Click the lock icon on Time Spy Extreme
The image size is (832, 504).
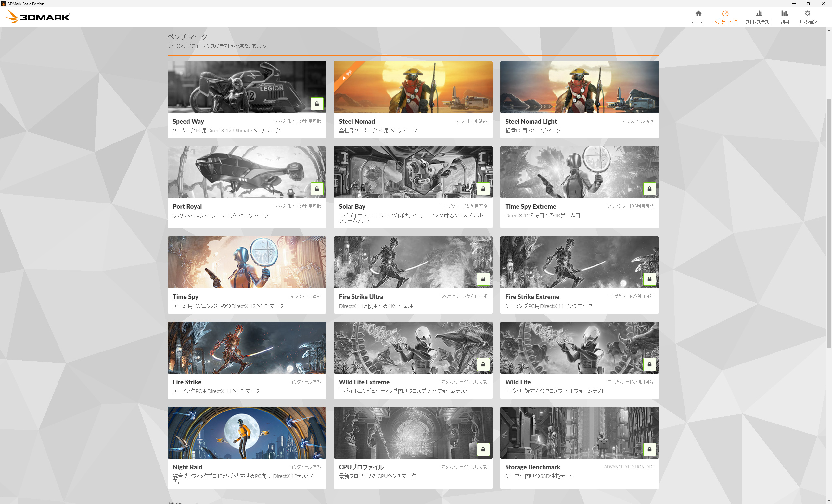(x=649, y=189)
